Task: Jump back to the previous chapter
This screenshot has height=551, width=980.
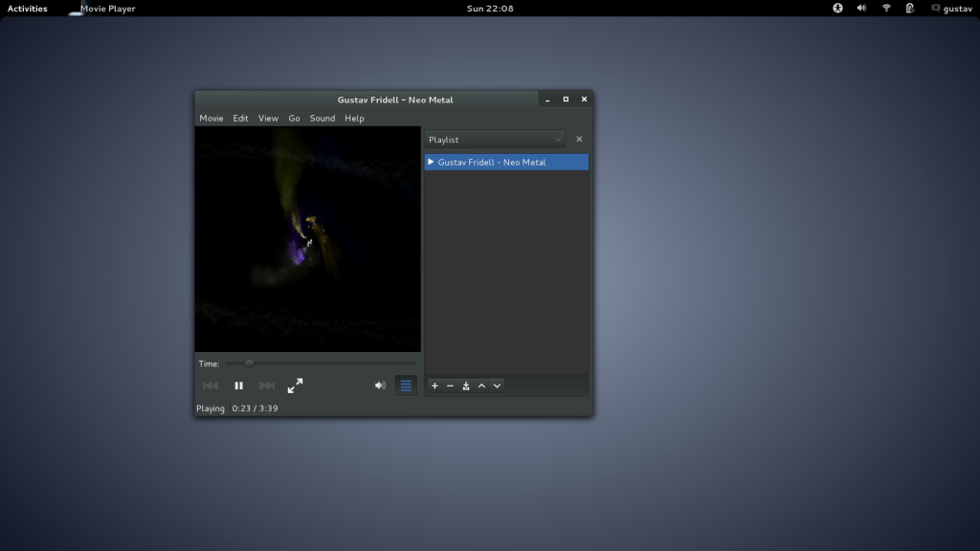Action: point(211,386)
